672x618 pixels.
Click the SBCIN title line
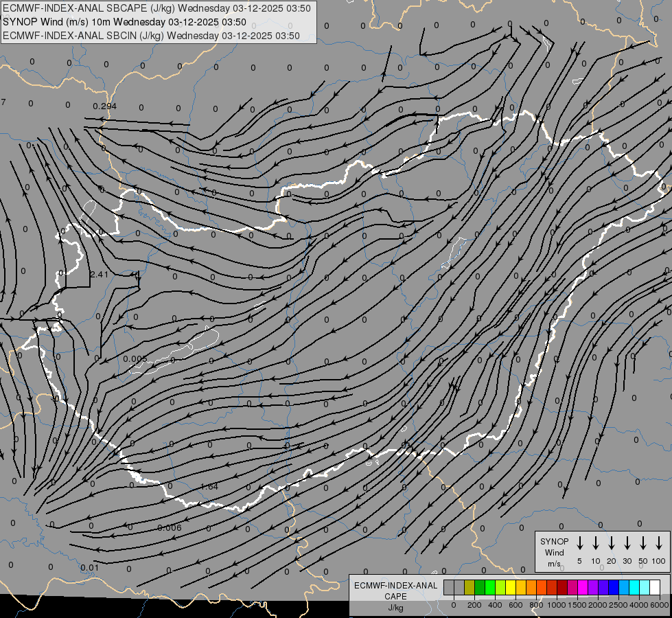[x=151, y=36]
